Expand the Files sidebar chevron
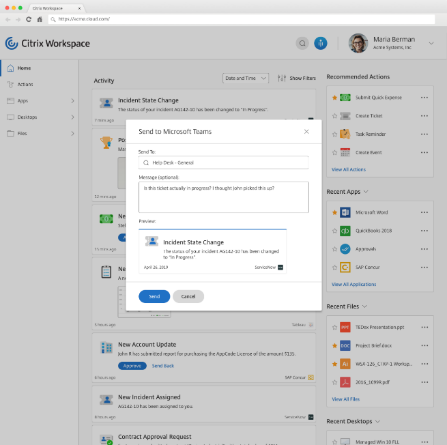 tap(73, 133)
